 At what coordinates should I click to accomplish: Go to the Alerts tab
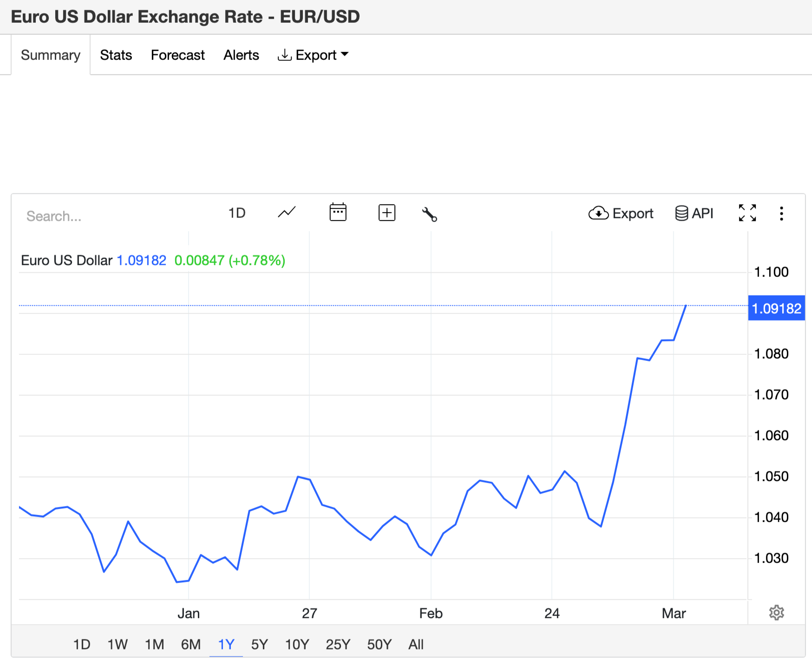click(241, 55)
